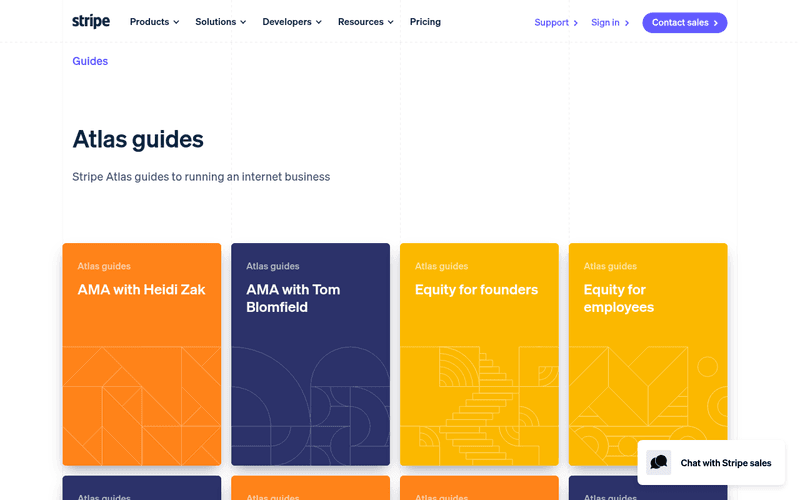Click 'Stripe Atlas guides to running an internet business'
800x500 pixels.
click(201, 177)
